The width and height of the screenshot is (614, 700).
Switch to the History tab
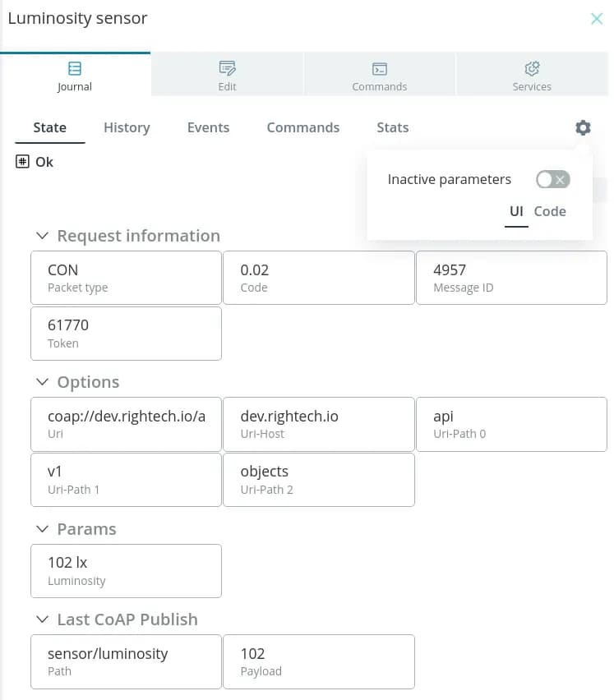pos(127,127)
